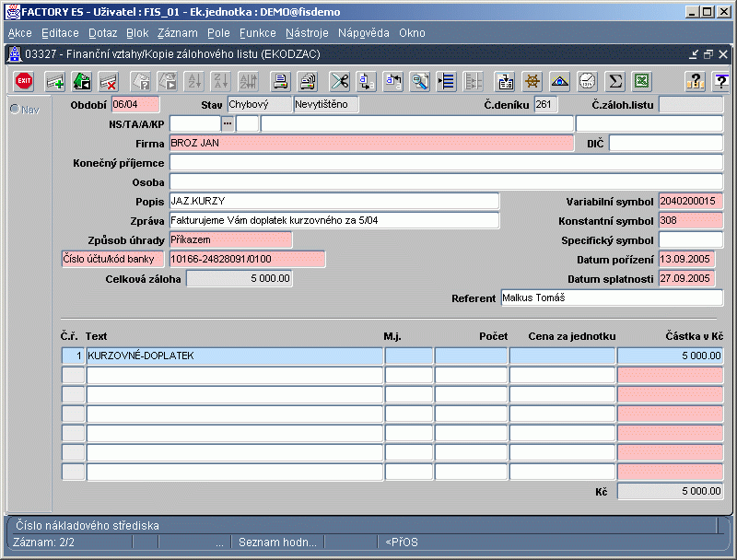Click the bank account number field 10166-24828091/0100
The height and width of the screenshot is (560, 737).
pyautogui.click(x=247, y=259)
